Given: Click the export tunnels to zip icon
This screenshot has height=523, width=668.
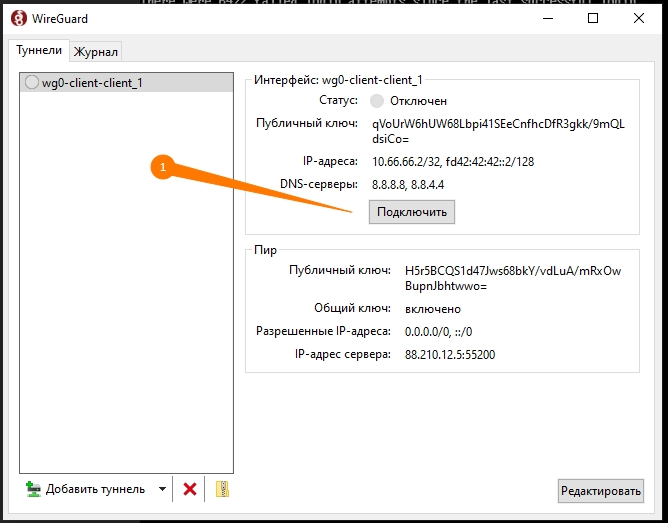Looking at the screenshot, I should [222, 489].
